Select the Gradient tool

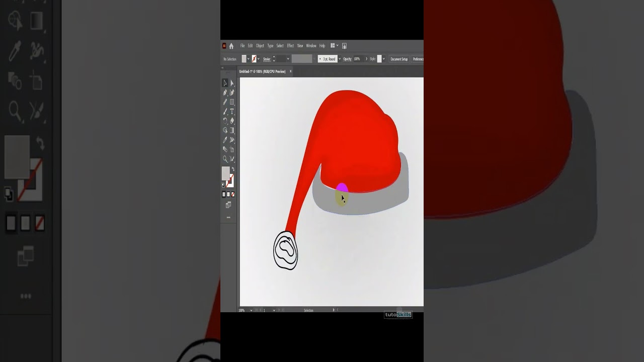click(x=232, y=130)
